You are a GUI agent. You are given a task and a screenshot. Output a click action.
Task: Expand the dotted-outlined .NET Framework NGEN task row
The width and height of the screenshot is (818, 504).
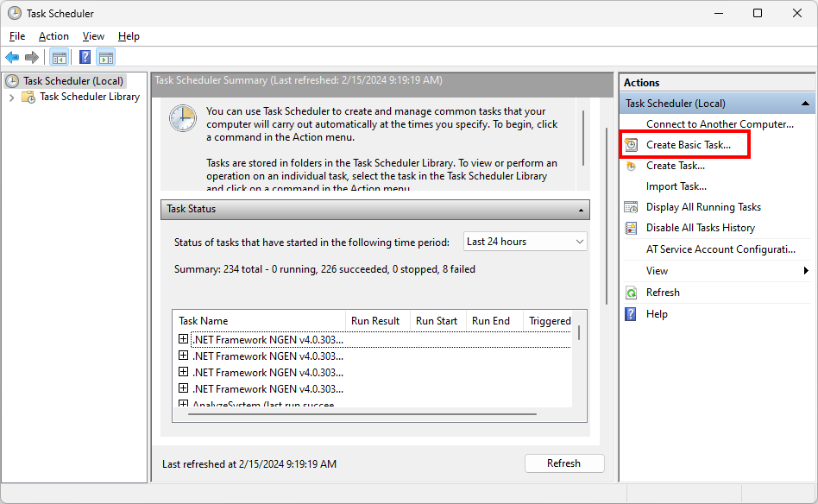[x=183, y=339]
